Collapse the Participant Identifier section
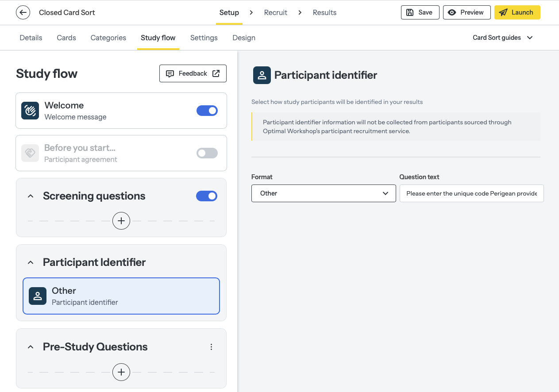Screen dimensions: 559x392 pyautogui.click(x=30, y=262)
